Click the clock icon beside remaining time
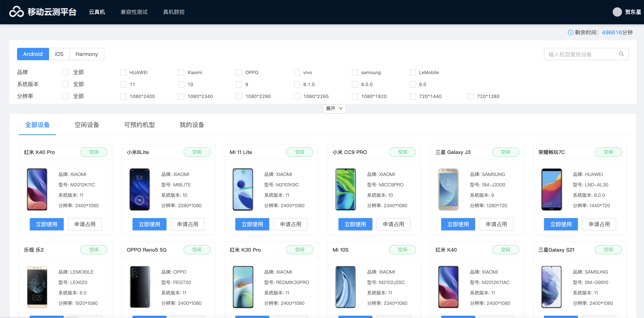Screen dimensions: 644x318 [x=570, y=32]
